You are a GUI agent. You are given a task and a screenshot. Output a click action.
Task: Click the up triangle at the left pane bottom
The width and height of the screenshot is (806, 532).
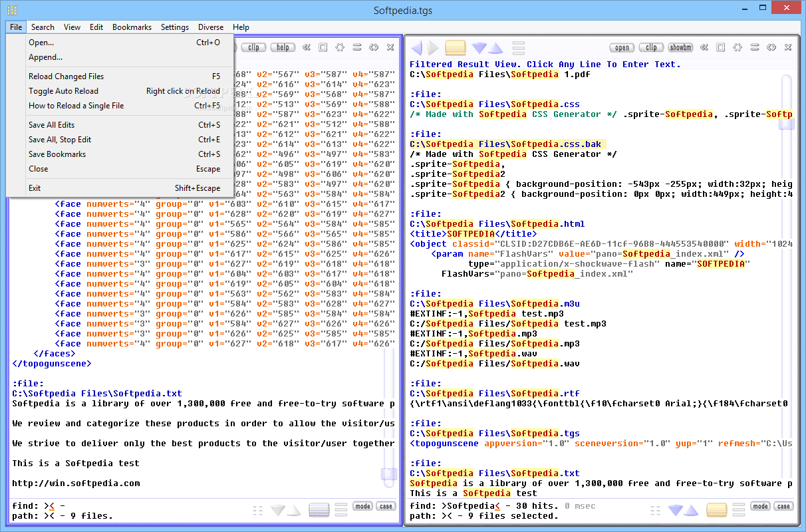pos(294,510)
